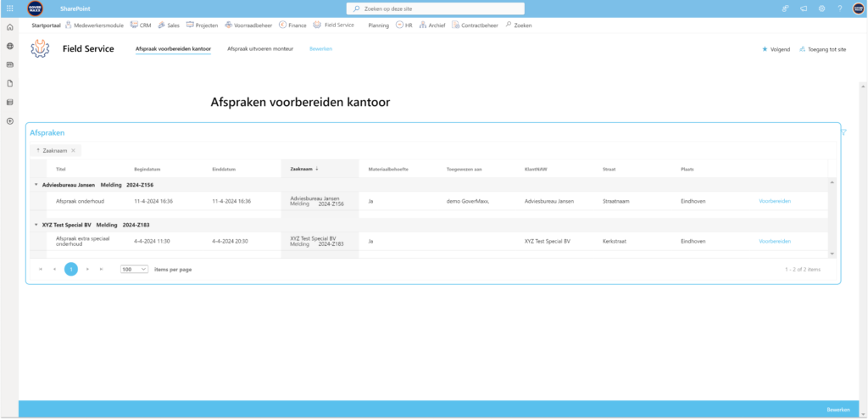Click the home icon in left sidebar
Screen dimensions: 868x419
tap(9, 28)
